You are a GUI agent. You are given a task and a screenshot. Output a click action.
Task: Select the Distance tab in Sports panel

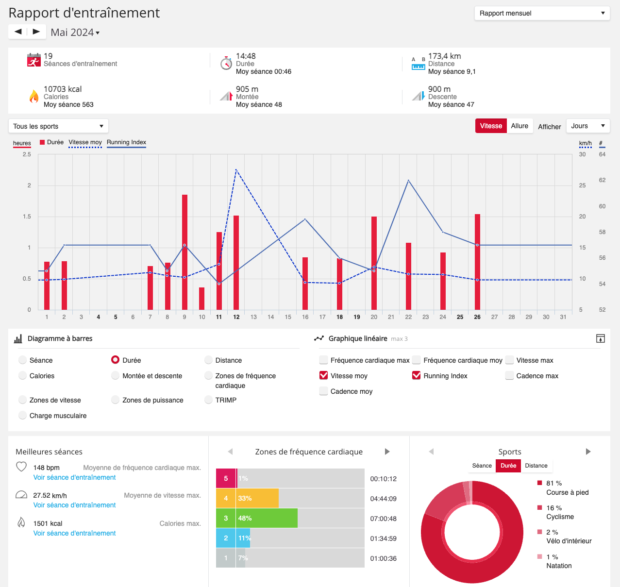[536, 466]
